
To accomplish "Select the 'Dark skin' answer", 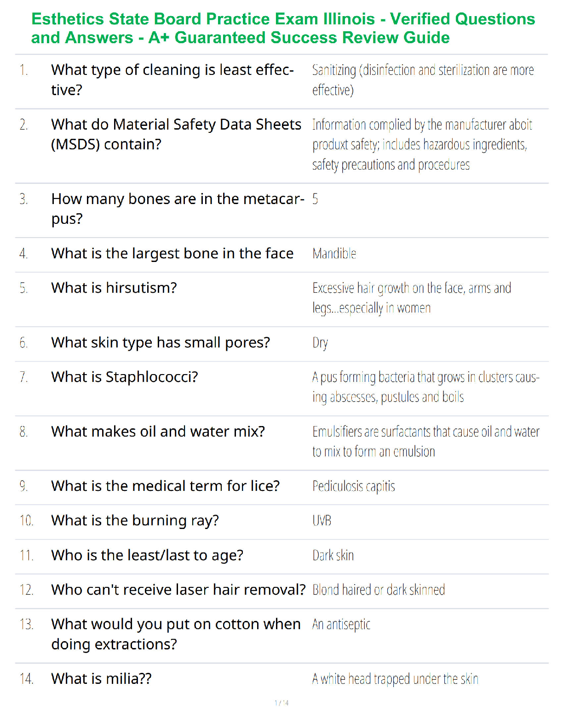I will [x=333, y=555].
